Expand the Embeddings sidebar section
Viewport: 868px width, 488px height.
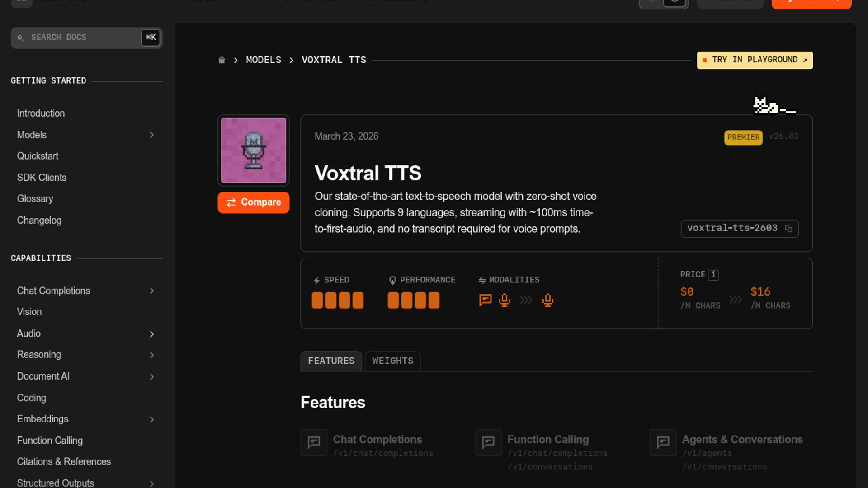152,419
